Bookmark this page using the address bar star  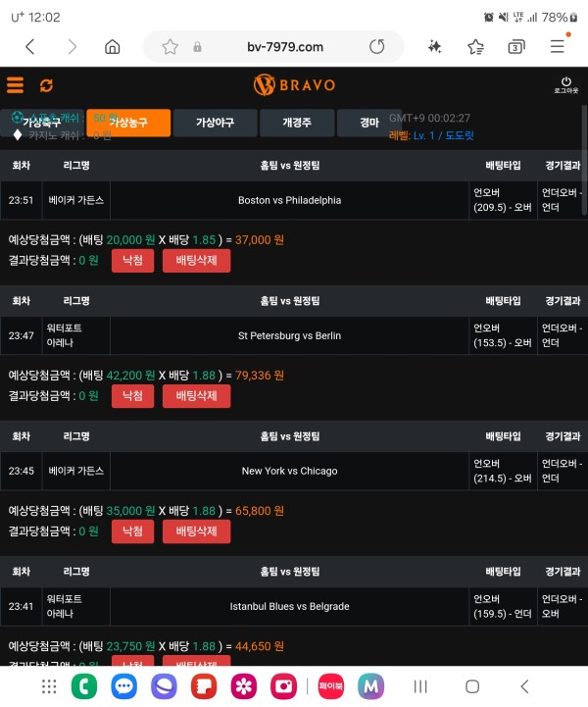171,47
